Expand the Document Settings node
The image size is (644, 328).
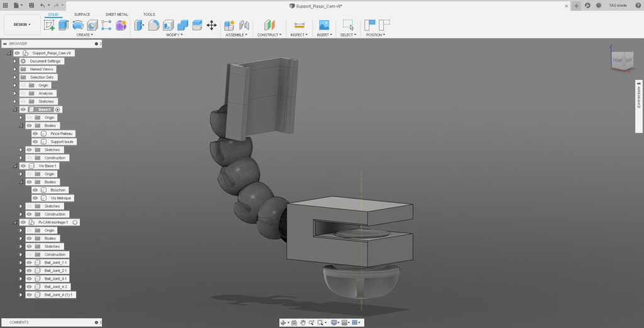click(x=15, y=61)
